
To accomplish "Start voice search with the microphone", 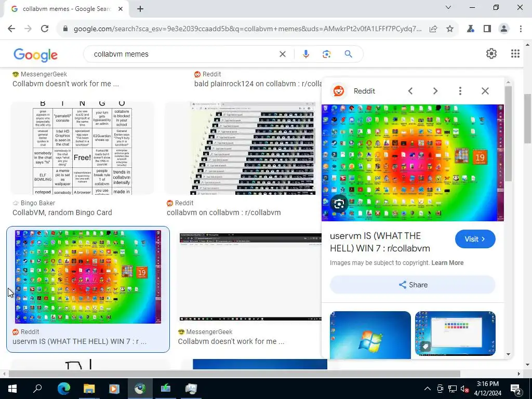I will pyautogui.click(x=305, y=54).
